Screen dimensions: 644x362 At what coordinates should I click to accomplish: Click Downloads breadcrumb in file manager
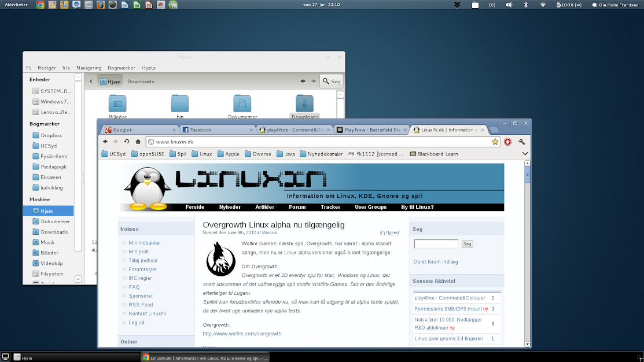(141, 82)
